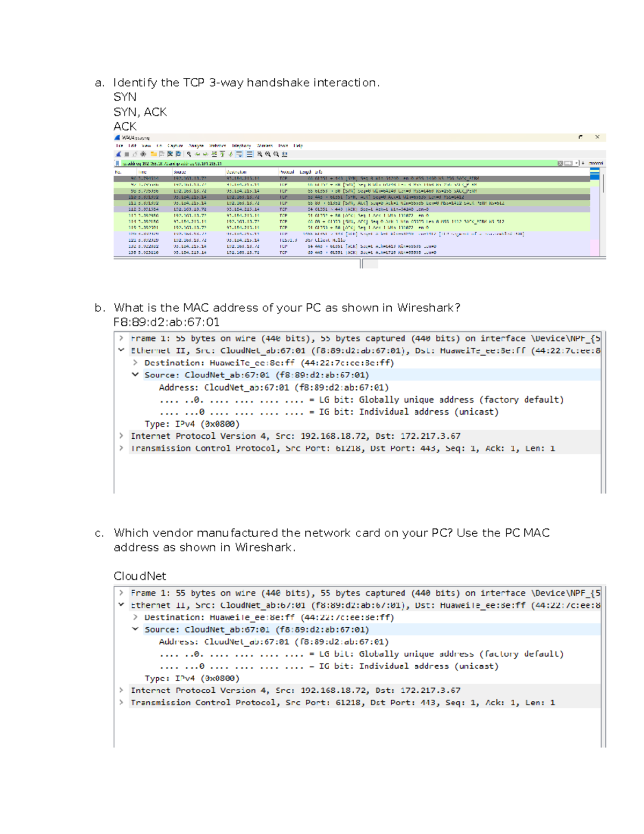The image size is (644, 834).
Task: Click the green display filter input field
Action: [x=338, y=163]
